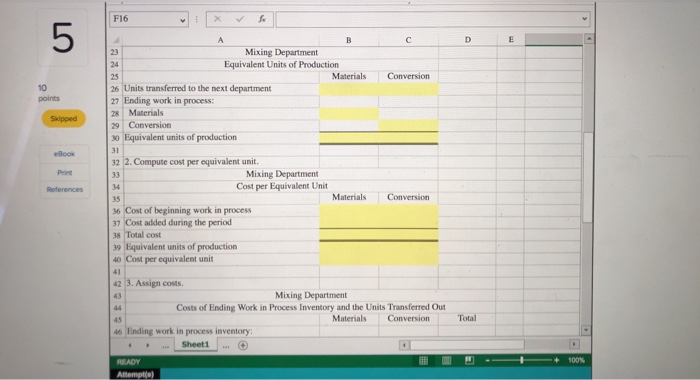Screen dimensions: 700x380
Task: Select 'Total' header cell in row 45
Action: pos(467,318)
